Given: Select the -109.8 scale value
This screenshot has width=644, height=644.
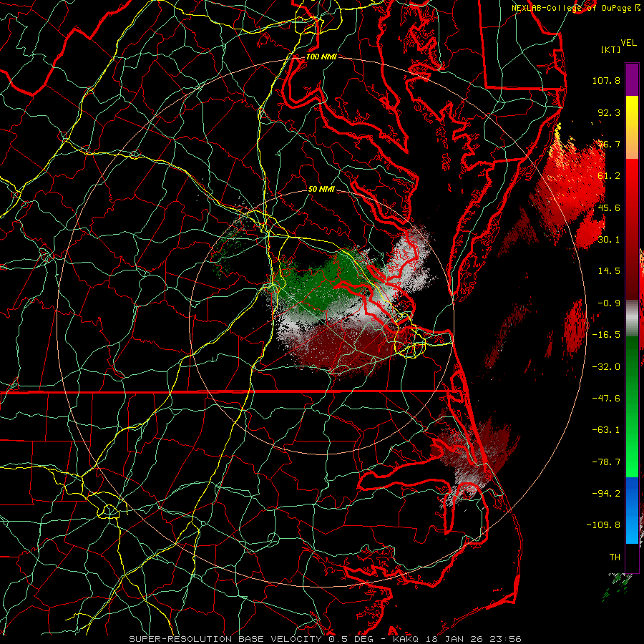Looking at the screenshot, I should pos(603,525).
